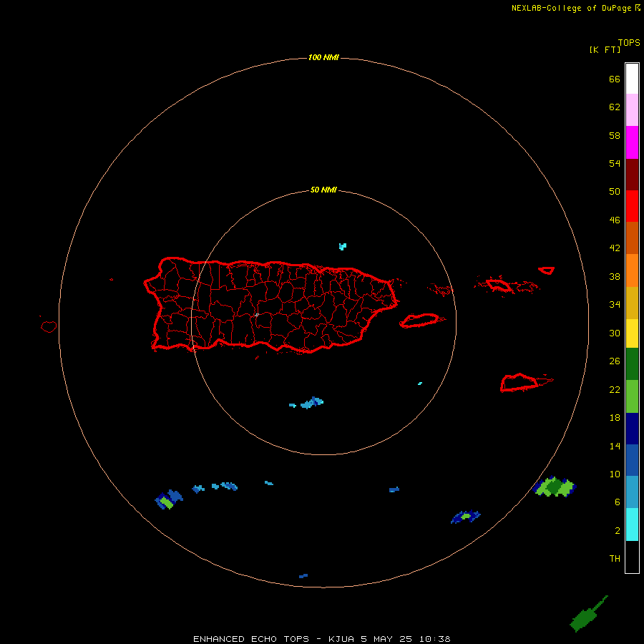Click the light blue legend swatch
Viewport: 644px width, 644px height.
[x=632, y=492]
